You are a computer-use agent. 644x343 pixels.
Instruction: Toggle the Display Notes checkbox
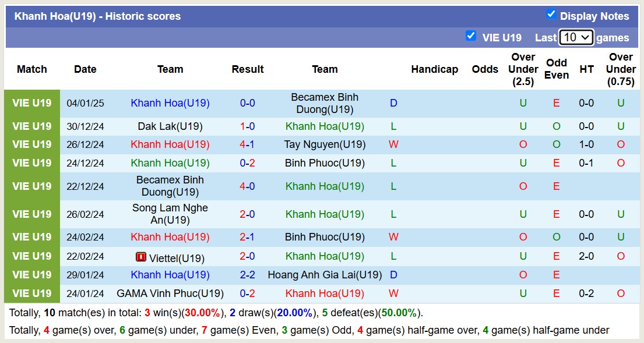pyautogui.click(x=551, y=15)
